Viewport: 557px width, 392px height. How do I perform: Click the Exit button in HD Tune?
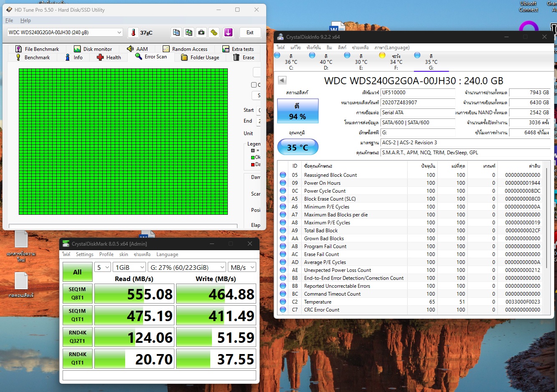250,33
